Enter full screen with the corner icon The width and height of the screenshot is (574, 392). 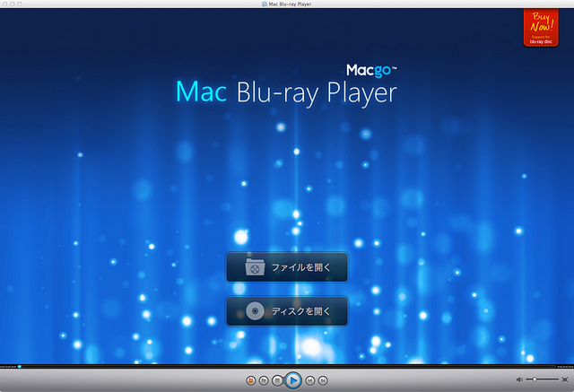(x=564, y=379)
